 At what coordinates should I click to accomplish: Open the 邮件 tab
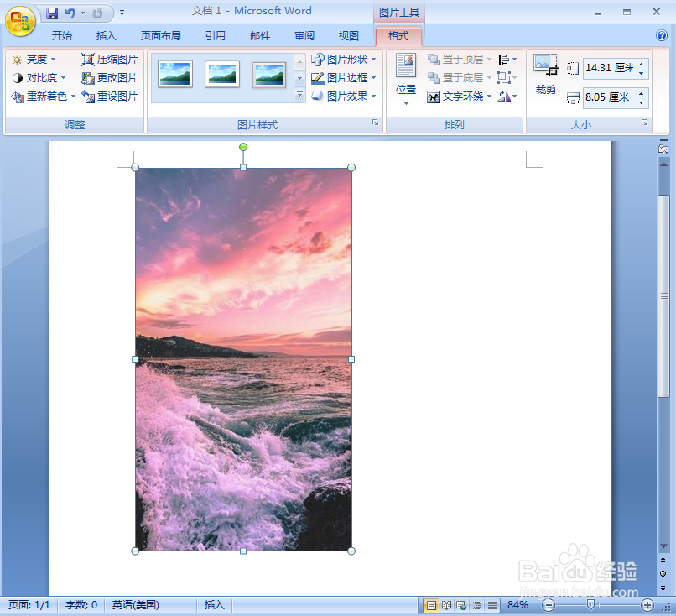pos(260,36)
